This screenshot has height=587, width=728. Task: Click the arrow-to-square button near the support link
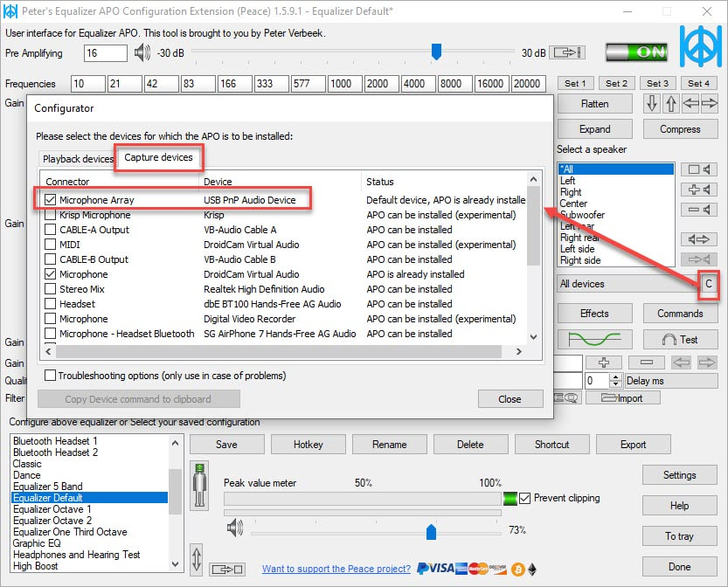tap(227, 569)
